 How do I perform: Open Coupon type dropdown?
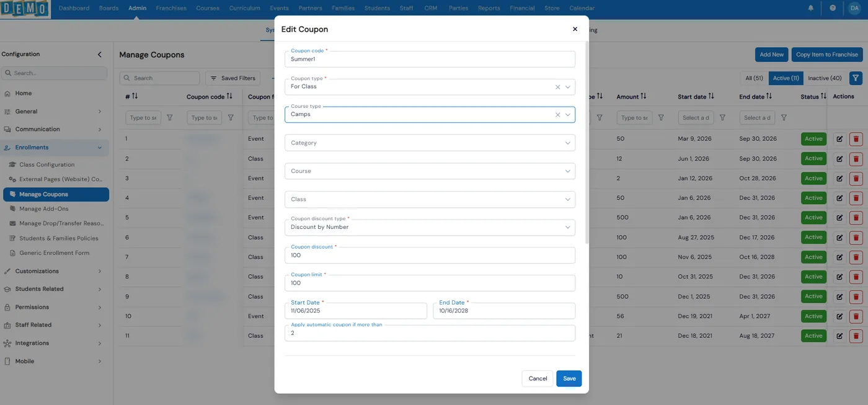click(x=567, y=87)
